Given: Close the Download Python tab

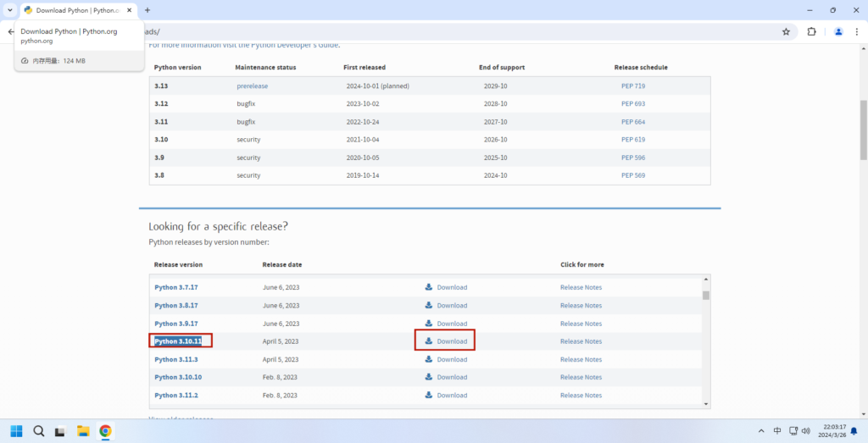Looking at the screenshot, I should point(130,10).
